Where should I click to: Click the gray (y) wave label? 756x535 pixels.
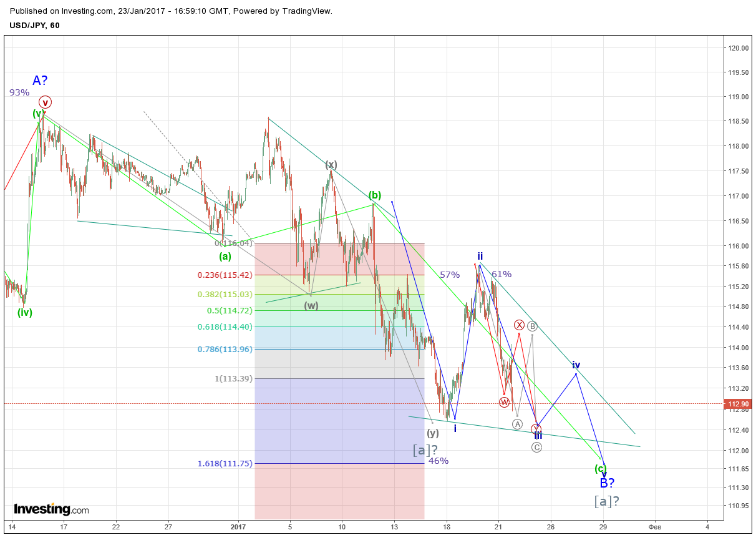433,433
